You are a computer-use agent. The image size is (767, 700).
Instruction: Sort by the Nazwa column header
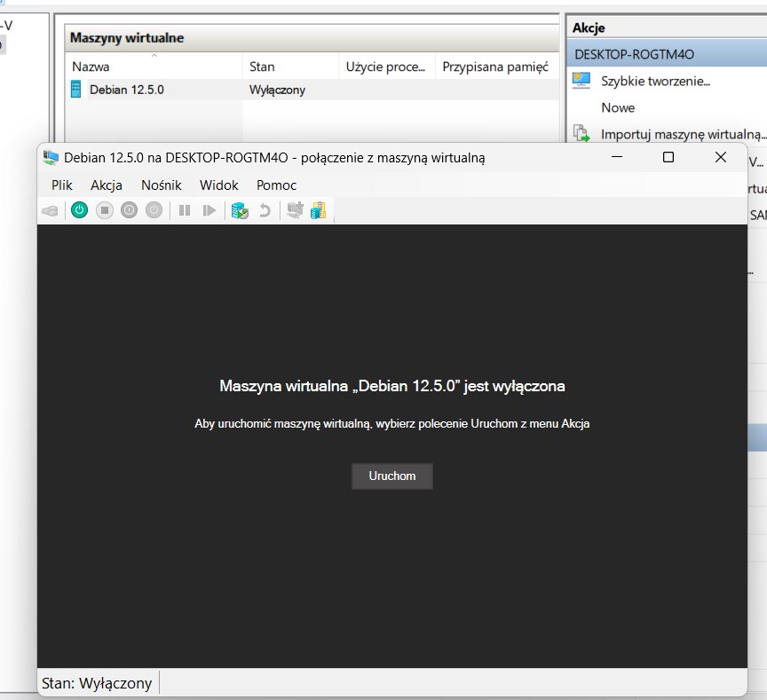(x=154, y=67)
